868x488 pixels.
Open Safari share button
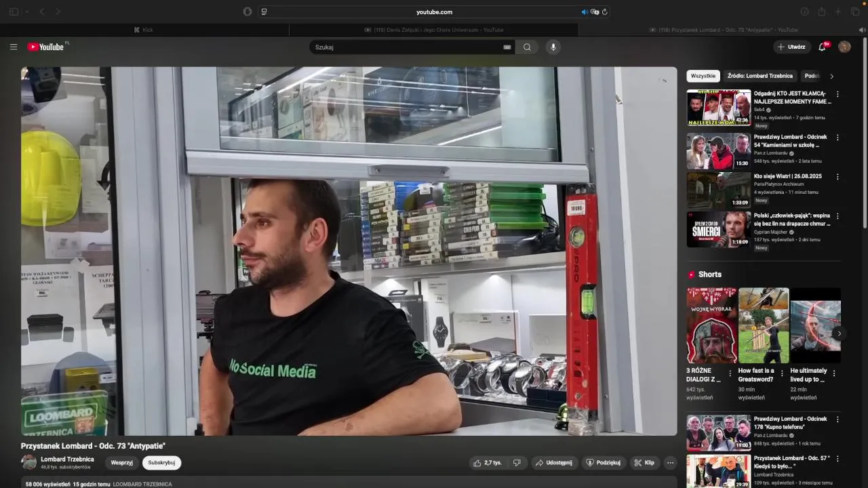821,12
